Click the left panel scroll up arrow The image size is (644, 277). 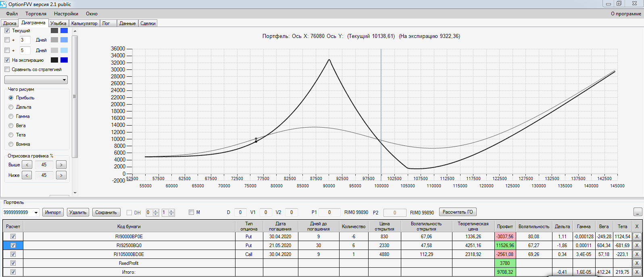click(75, 31)
